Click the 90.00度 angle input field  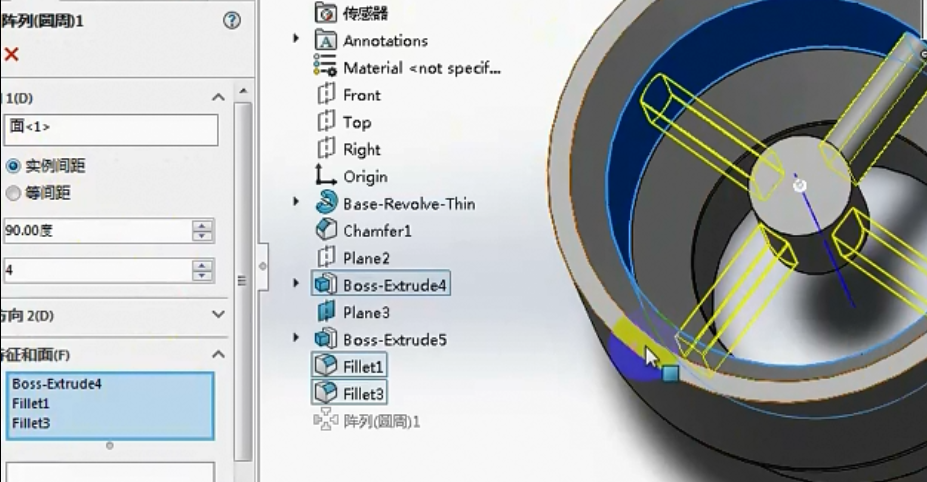coord(96,231)
